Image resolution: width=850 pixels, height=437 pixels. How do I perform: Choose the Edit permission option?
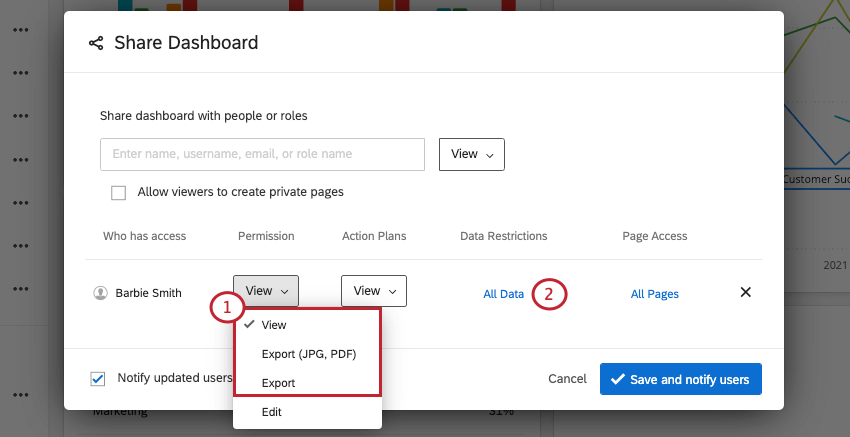pos(272,412)
